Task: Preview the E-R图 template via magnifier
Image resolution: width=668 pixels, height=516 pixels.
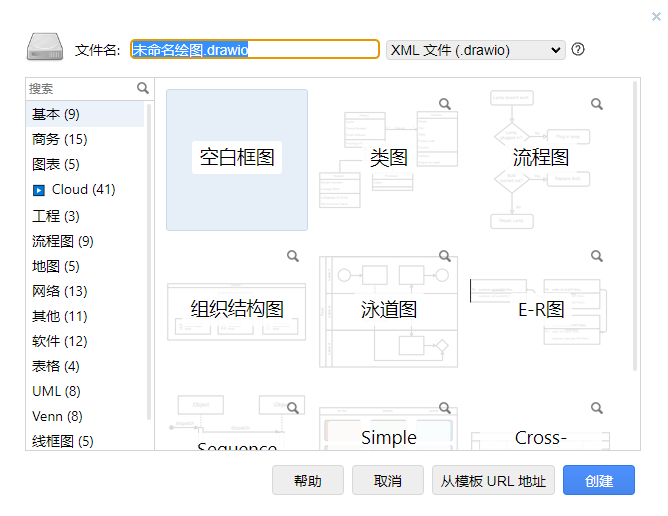Action: pos(597,256)
